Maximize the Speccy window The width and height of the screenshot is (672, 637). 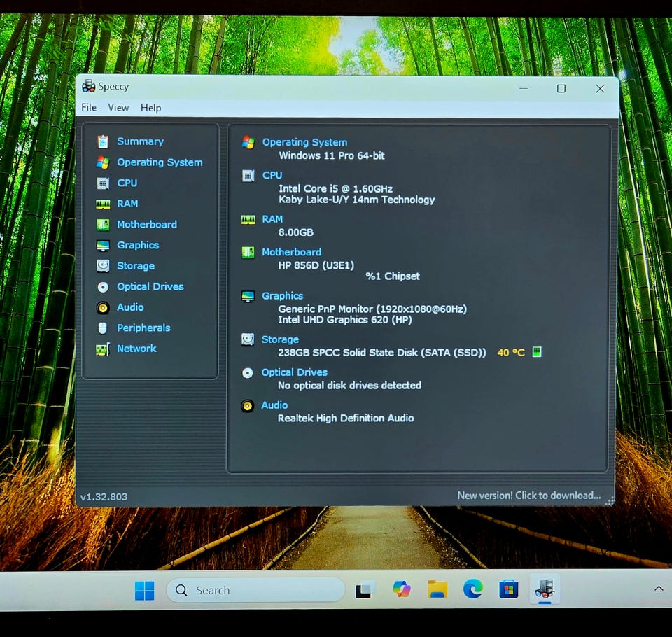(561, 88)
